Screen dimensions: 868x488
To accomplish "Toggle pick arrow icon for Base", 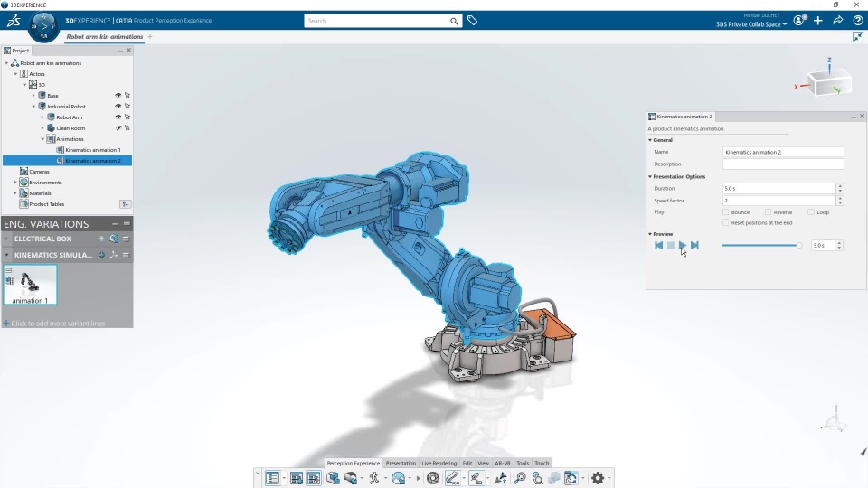I will (127, 96).
